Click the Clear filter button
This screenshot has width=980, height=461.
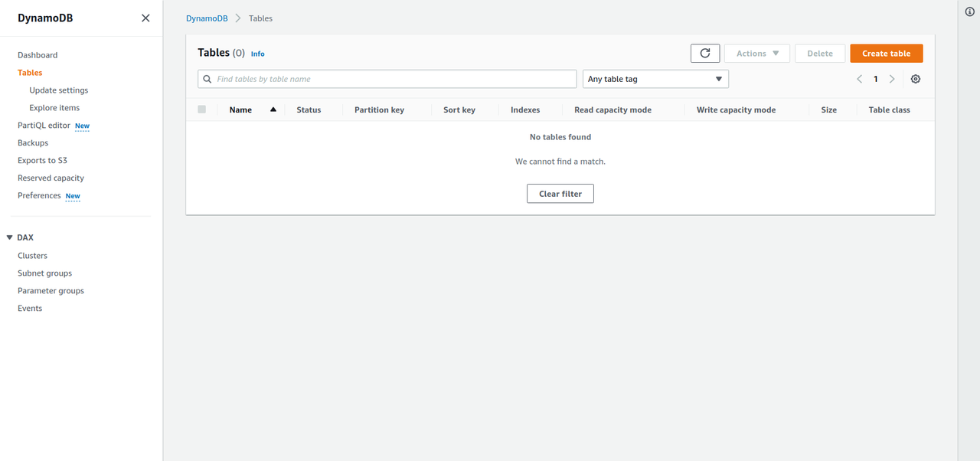pyautogui.click(x=560, y=194)
